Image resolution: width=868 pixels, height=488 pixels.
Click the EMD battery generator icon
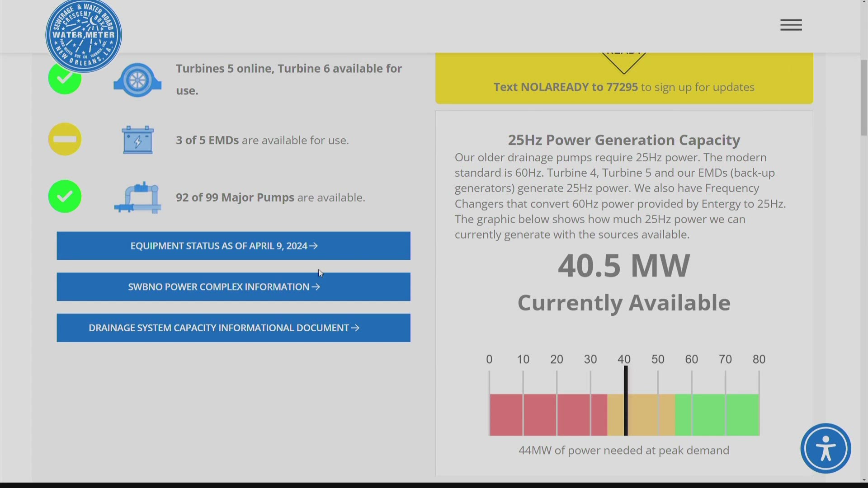[137, 140]
